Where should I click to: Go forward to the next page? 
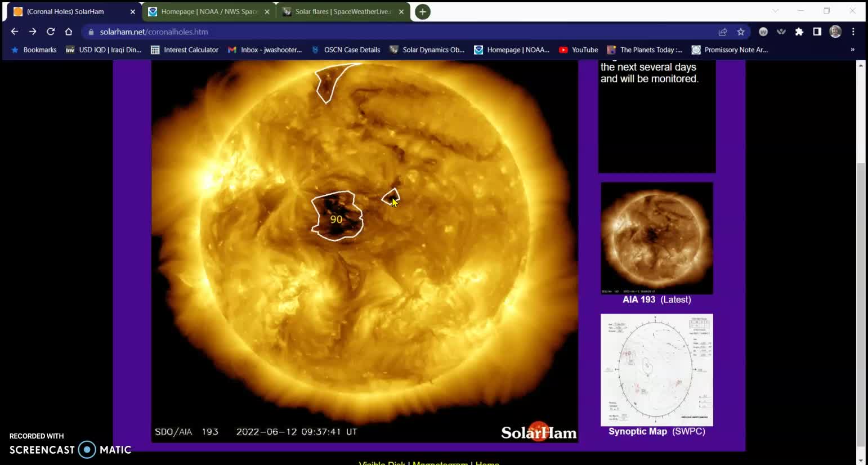[x=33, y=32]
